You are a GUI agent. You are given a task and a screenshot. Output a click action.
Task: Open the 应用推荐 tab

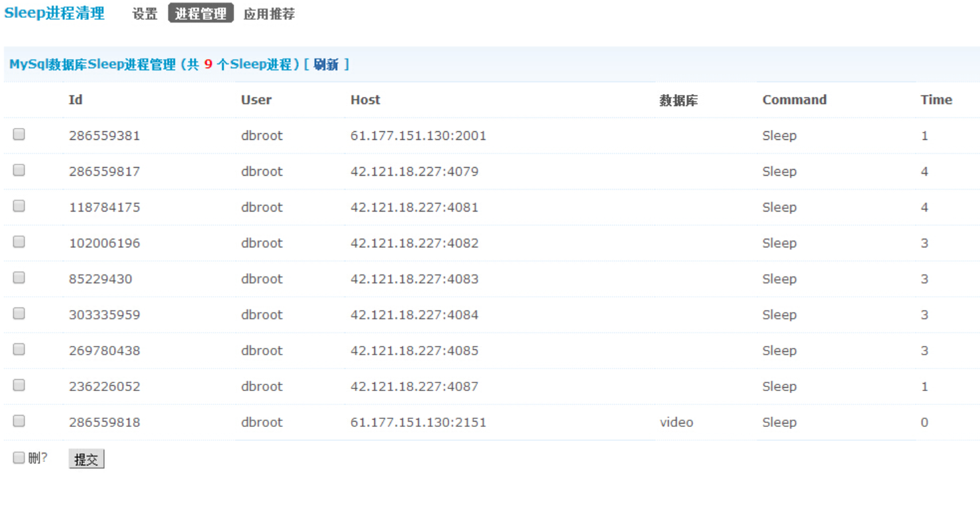coord(269,14)
